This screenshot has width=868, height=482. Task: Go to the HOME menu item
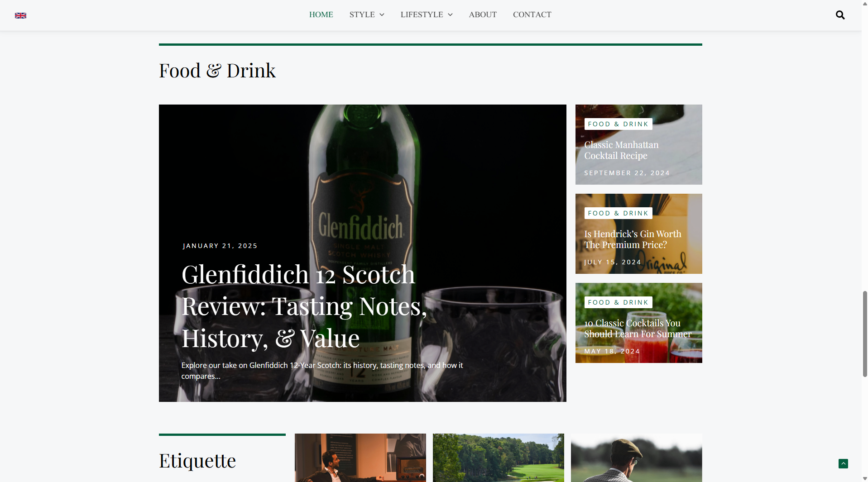click(321, 14)
